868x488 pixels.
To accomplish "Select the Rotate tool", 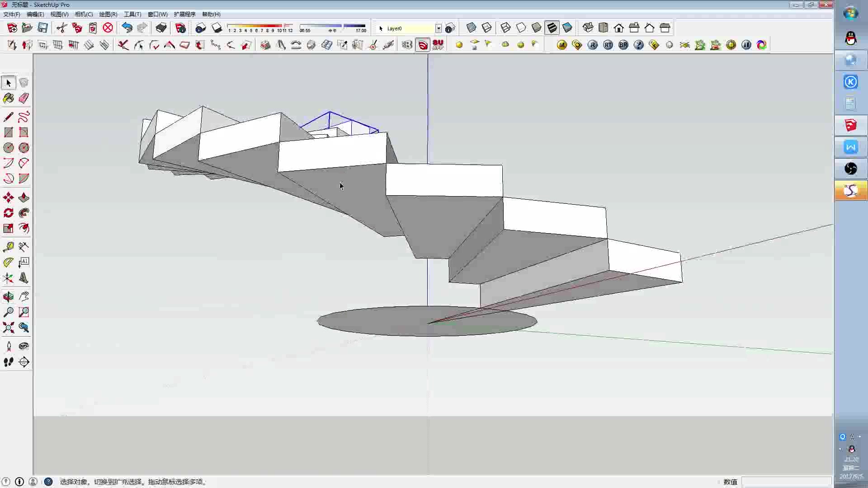I will pos(9,213).
